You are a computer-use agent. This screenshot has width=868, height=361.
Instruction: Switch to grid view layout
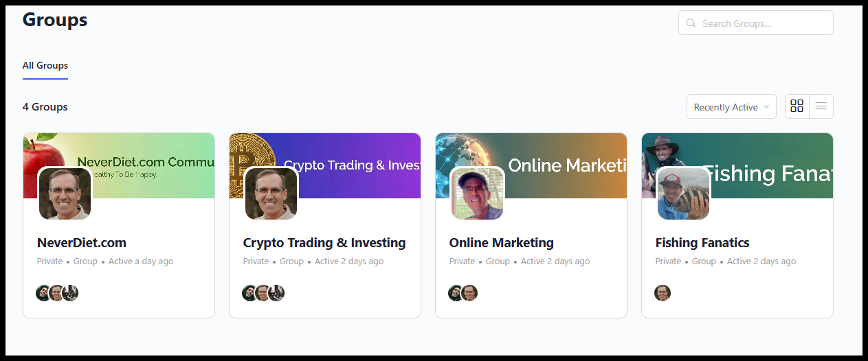(x=797, y=106)
